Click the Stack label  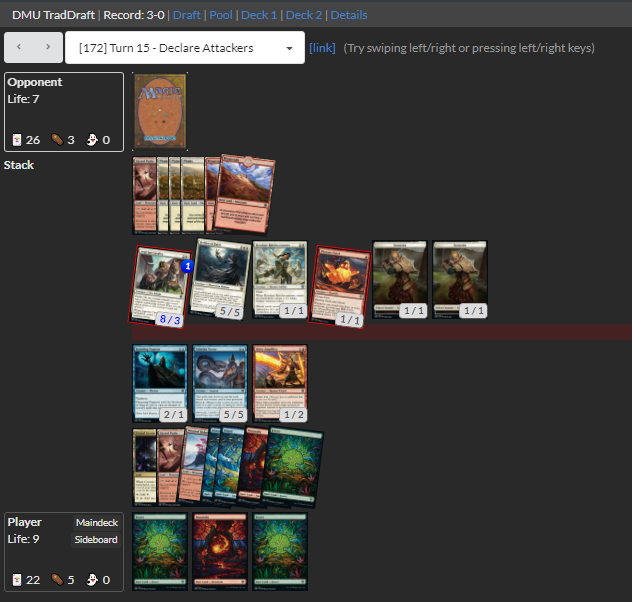(19, 165)
